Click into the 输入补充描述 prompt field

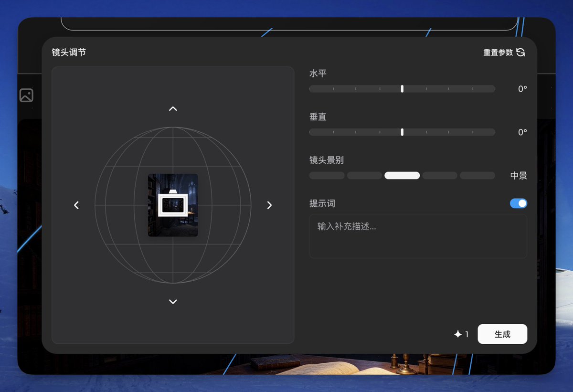click(418, 236)
